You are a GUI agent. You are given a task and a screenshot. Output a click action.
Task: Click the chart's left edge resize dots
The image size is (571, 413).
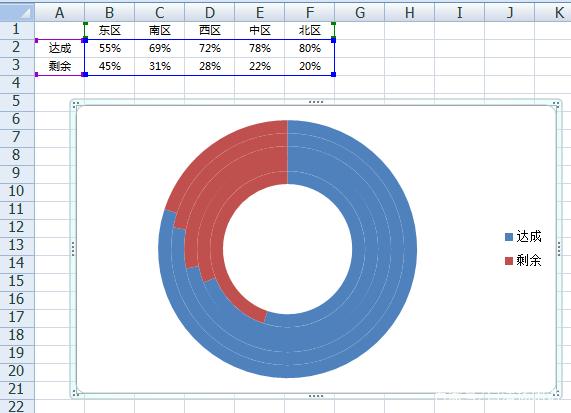pos(73,249)
